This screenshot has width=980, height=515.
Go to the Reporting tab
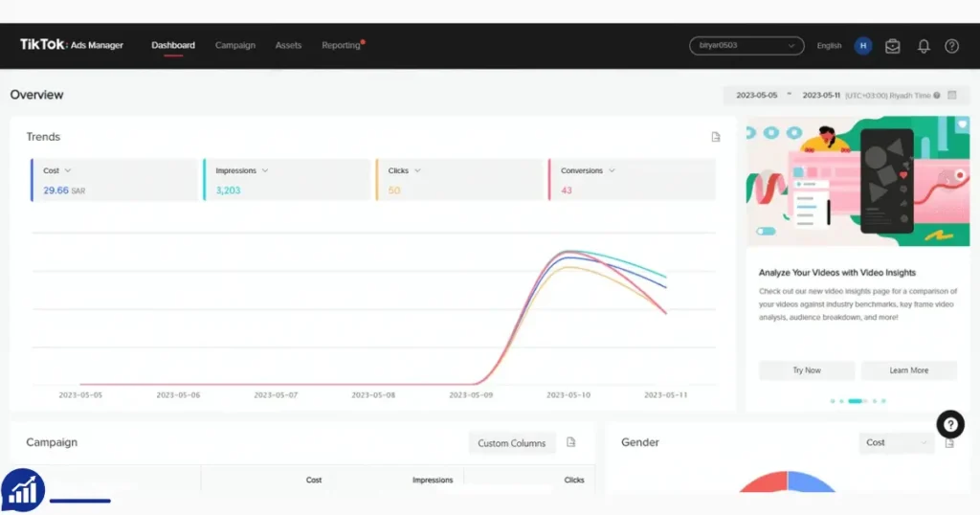pos(342,45)
